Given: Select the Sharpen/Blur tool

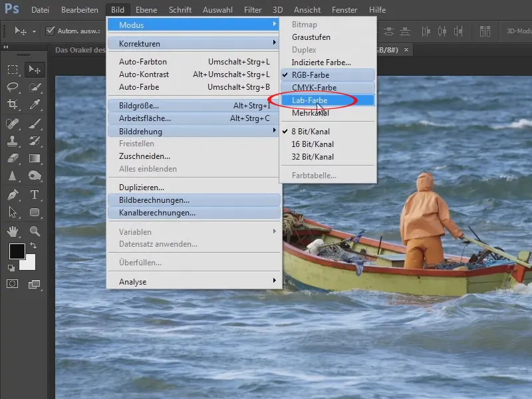Looking at the screenshot, I should (x=13, y=176).
